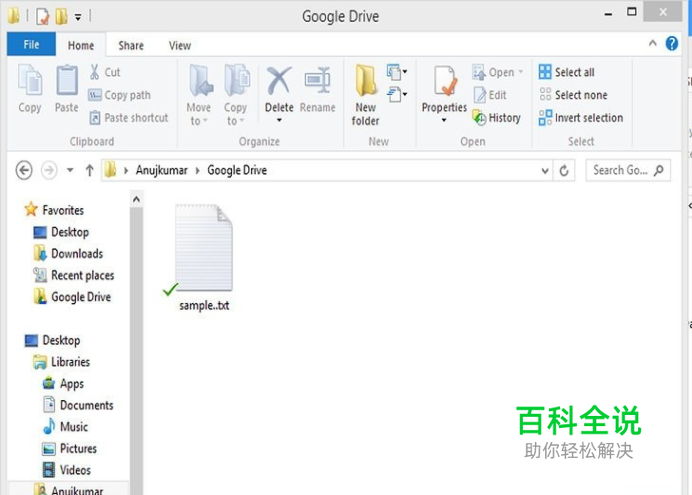The width and height of the screenshot is (692, 495).
Task: Switch to the Home ribbon tab
Action: (81, 45)
